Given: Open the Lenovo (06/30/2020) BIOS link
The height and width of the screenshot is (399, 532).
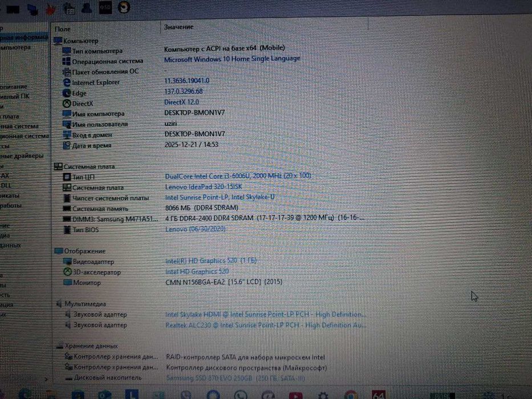Looking at the screenshot, I should [196, 229].
